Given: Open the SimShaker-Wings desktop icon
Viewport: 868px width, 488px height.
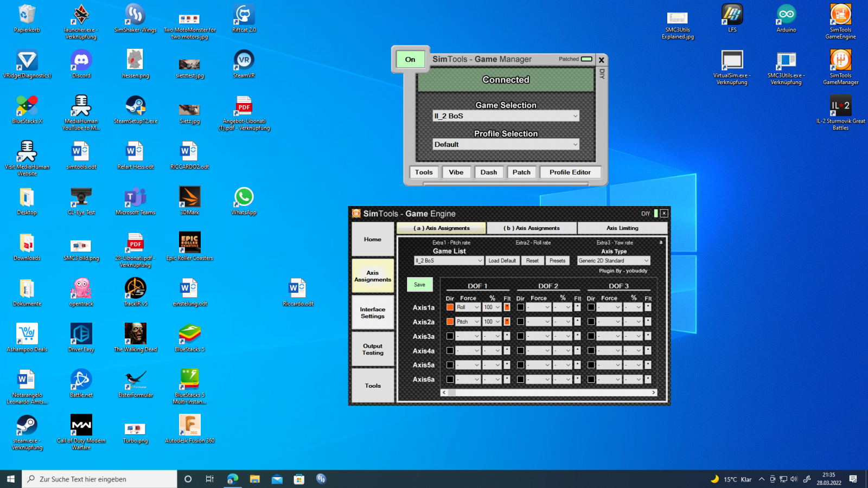Looking at the screenshot, I should coord(135,16).
